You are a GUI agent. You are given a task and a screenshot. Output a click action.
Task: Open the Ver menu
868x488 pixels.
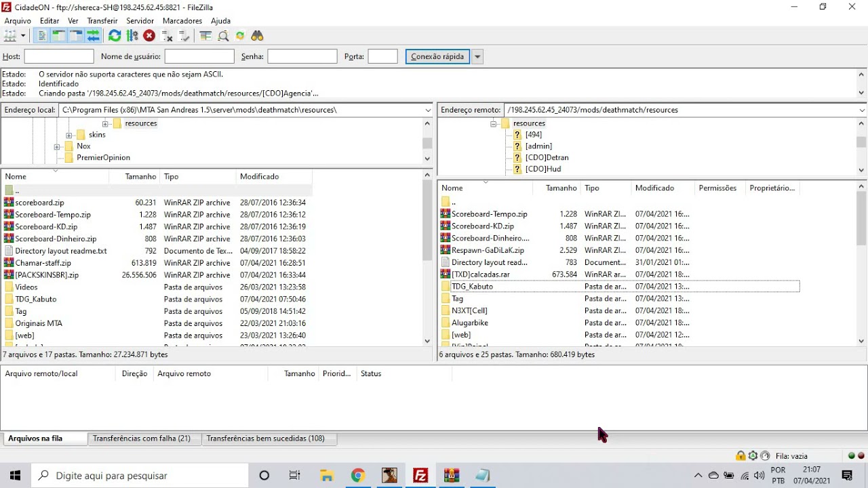73,21
